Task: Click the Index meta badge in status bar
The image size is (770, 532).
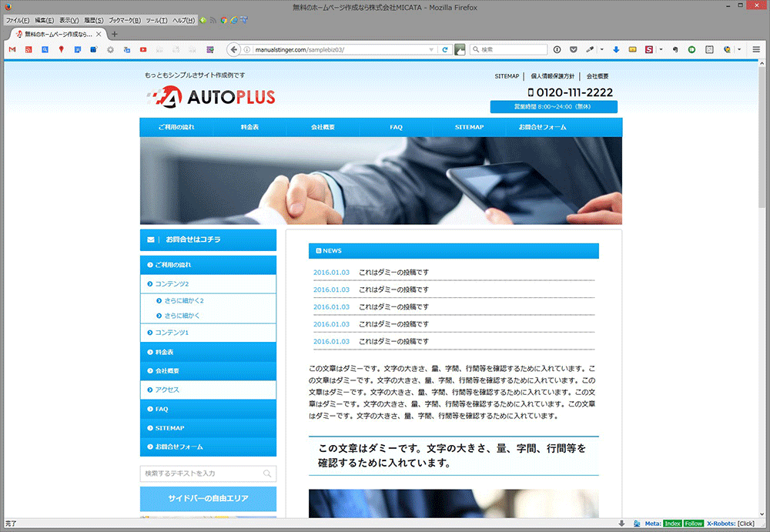Action: [x=672, y=524]
